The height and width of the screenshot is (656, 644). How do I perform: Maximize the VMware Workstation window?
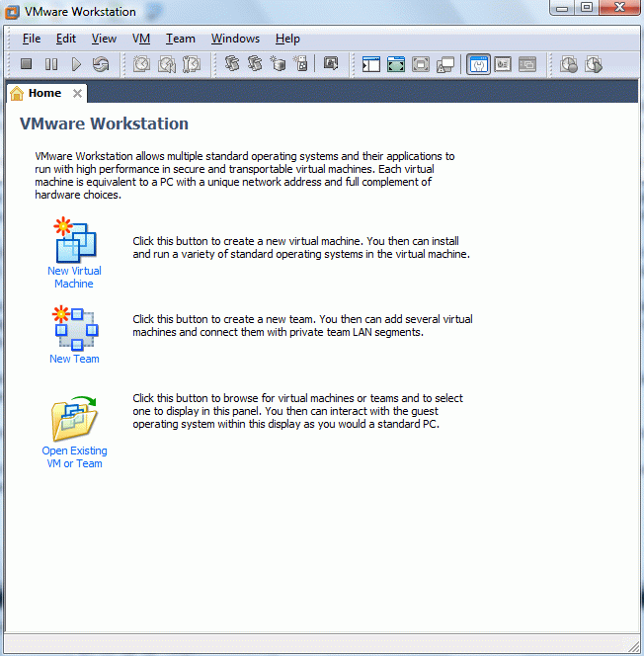587,7
